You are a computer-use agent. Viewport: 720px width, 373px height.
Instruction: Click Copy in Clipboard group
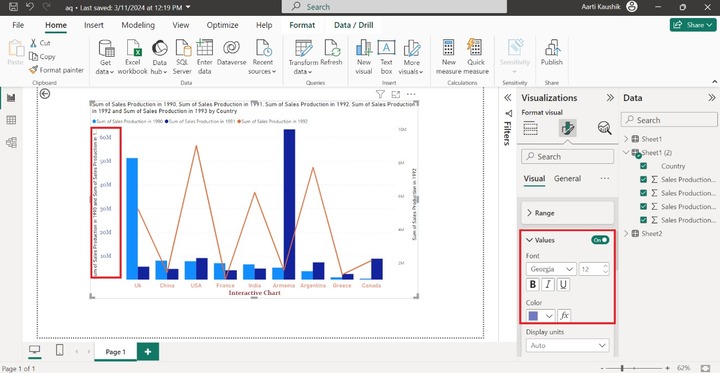42,57
